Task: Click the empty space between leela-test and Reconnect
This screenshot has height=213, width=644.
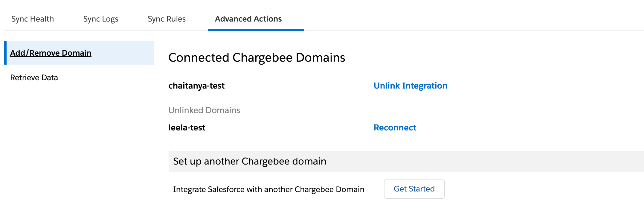Action: click(x=287, y=127)
